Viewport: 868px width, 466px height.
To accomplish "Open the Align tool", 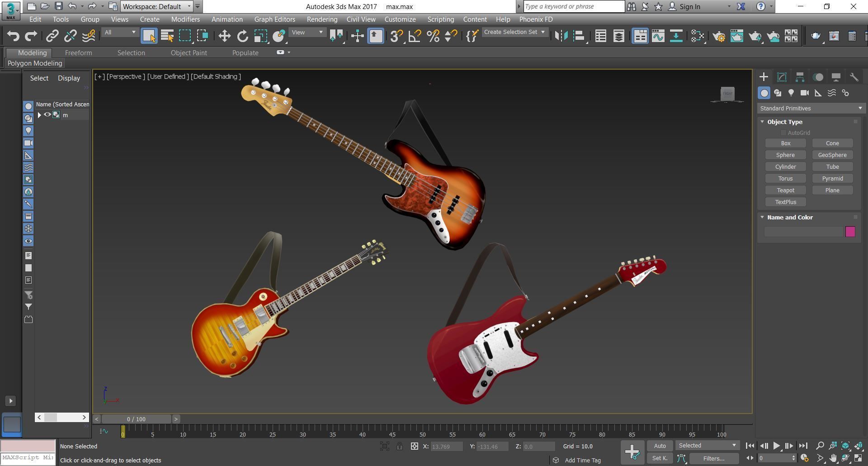I will point(579,36).
